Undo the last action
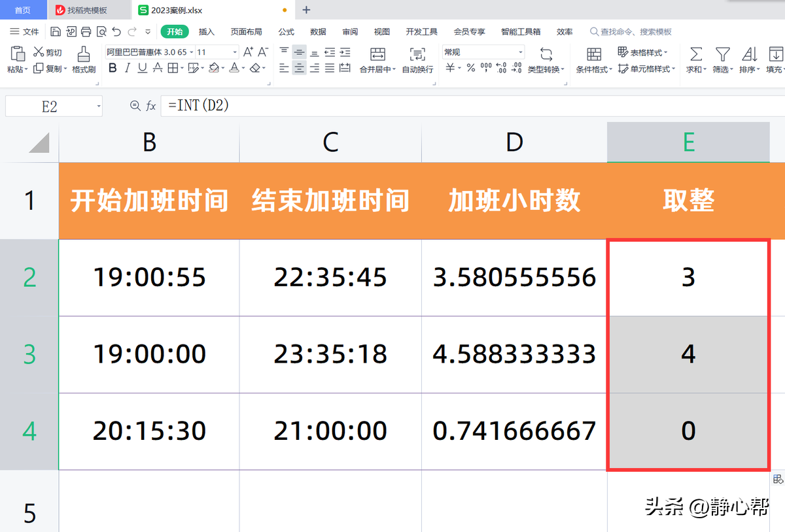 pyautogui.click(x=116, y=31)
